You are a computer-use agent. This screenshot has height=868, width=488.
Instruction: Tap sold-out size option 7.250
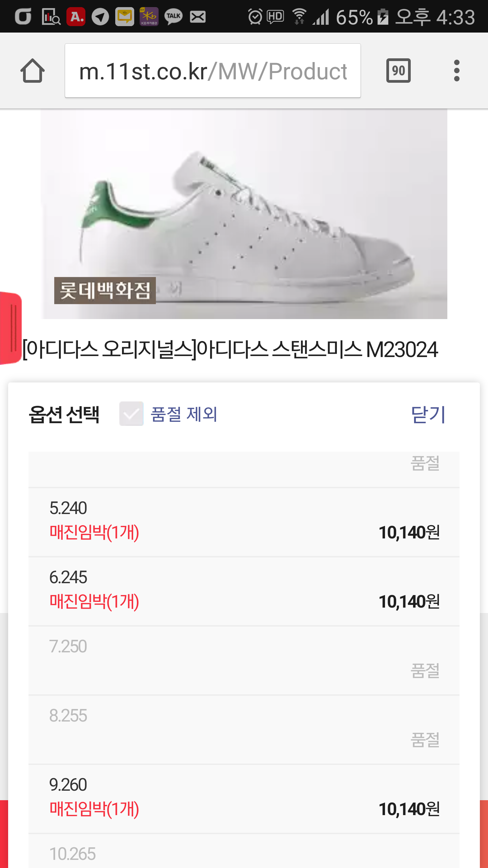[244, 660]
